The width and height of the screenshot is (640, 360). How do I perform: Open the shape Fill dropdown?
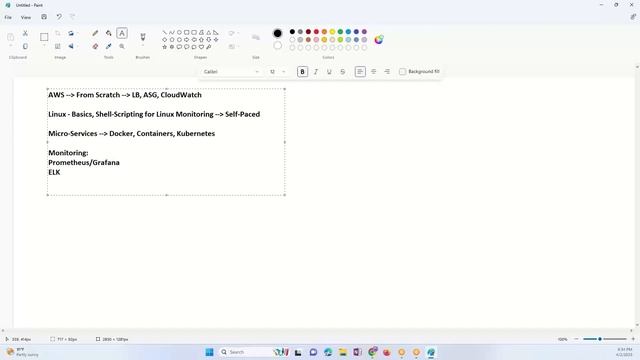(233, 47)
